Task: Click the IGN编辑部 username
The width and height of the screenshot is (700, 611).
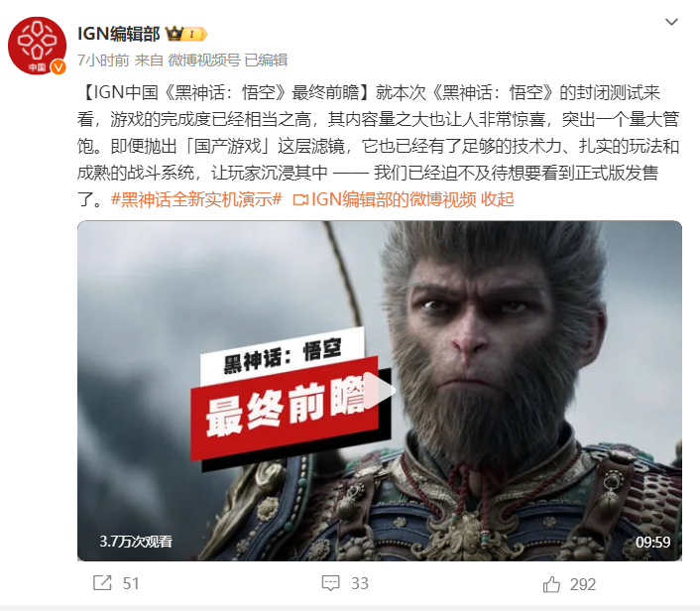Action: [118, 34]
